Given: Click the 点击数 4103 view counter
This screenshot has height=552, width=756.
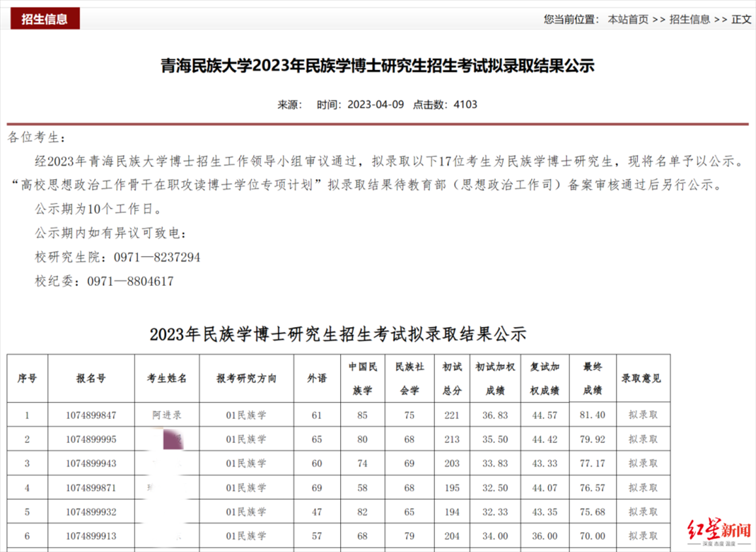Looking at the screenshot, I should tap(445, 105).
